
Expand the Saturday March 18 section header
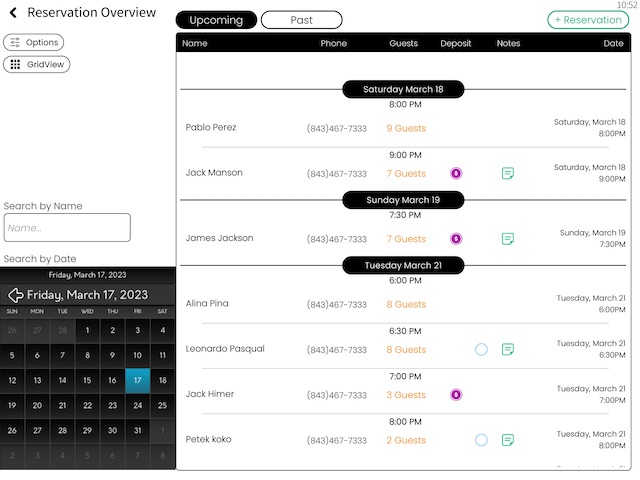(x=403, y=89)
